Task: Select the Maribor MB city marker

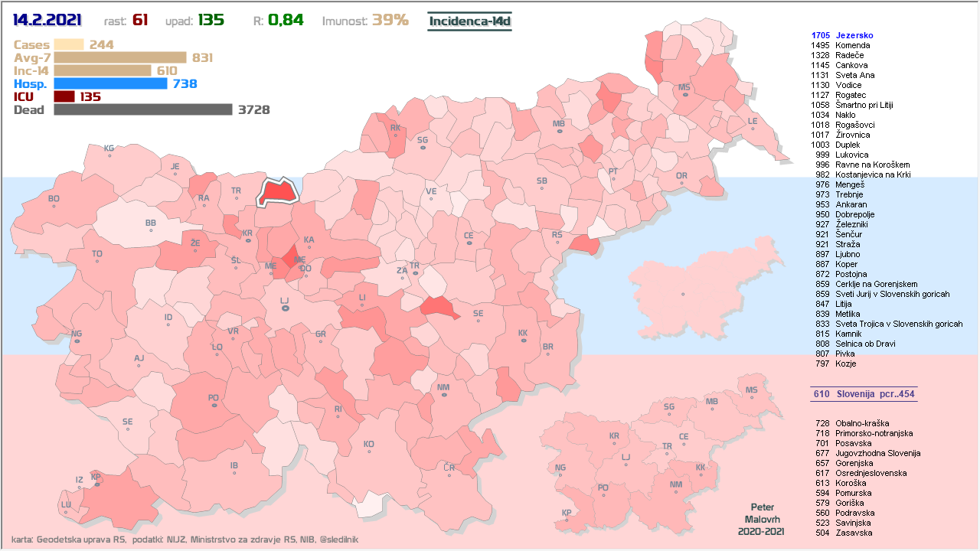Action: (559, 132)
